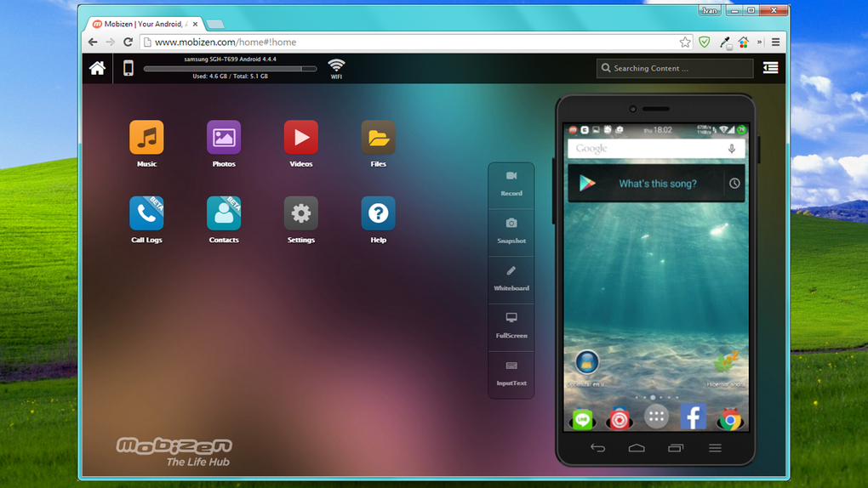Screen dimensions: 868x488
Task: Open the Videos app icon
Action: point(301,137)
